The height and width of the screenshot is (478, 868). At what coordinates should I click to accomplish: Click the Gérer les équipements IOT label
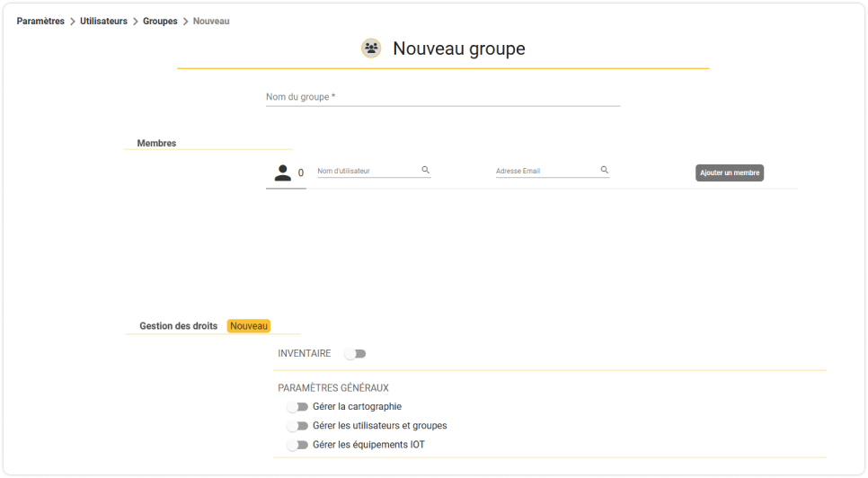[x=368, y=445]
